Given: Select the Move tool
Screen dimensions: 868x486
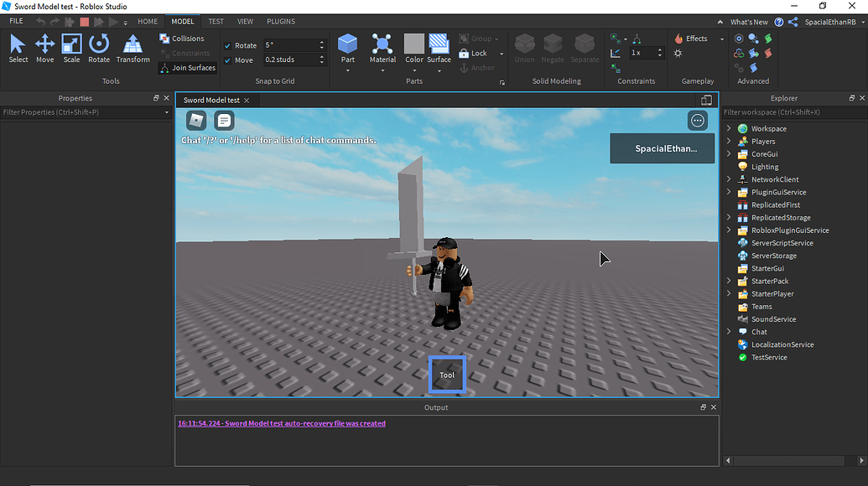Looking at the screenshot, I should pyautogui.click(x=44, y=48).
